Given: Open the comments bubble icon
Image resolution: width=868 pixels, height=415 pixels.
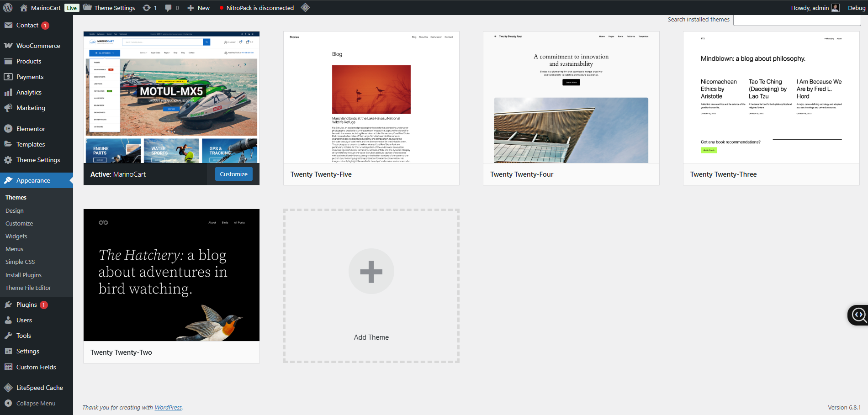Looking at the screenshot, I should click(x=169, y=8).
